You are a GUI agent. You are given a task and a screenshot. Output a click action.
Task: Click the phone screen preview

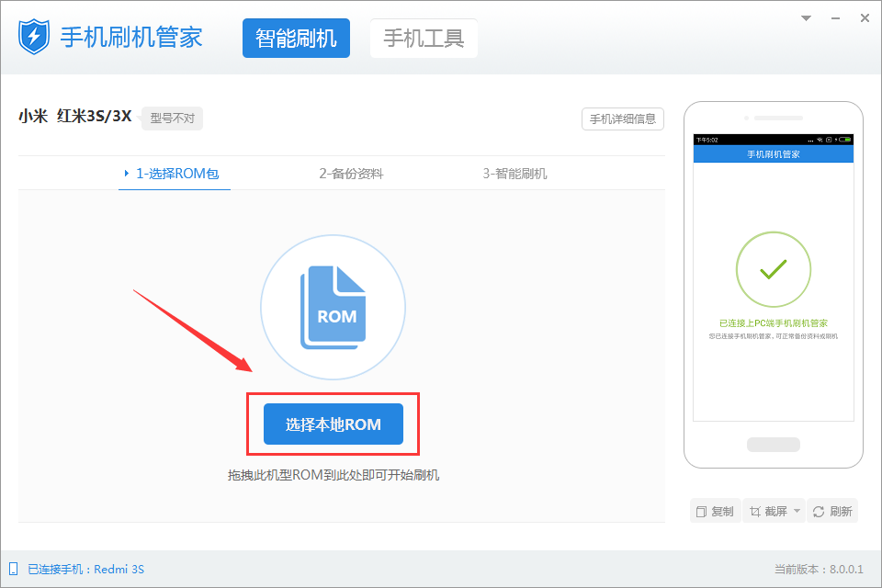(774, 277)
